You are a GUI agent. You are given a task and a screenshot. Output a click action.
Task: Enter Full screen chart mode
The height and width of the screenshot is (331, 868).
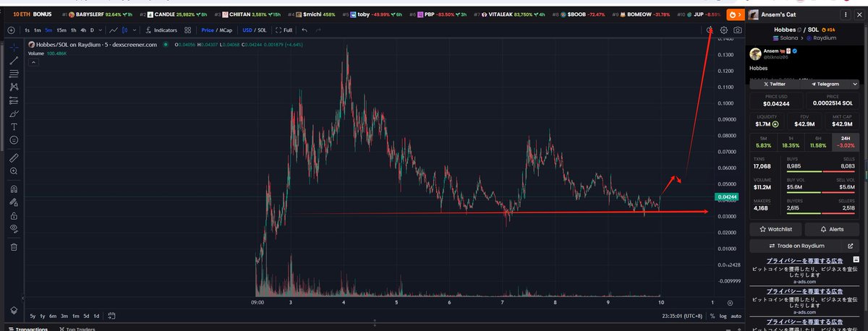(284, 30)
